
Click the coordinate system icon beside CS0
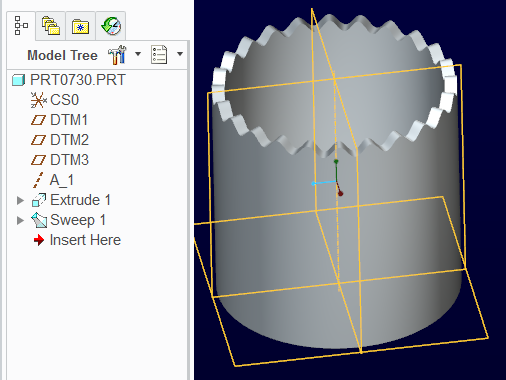(38, 100)
